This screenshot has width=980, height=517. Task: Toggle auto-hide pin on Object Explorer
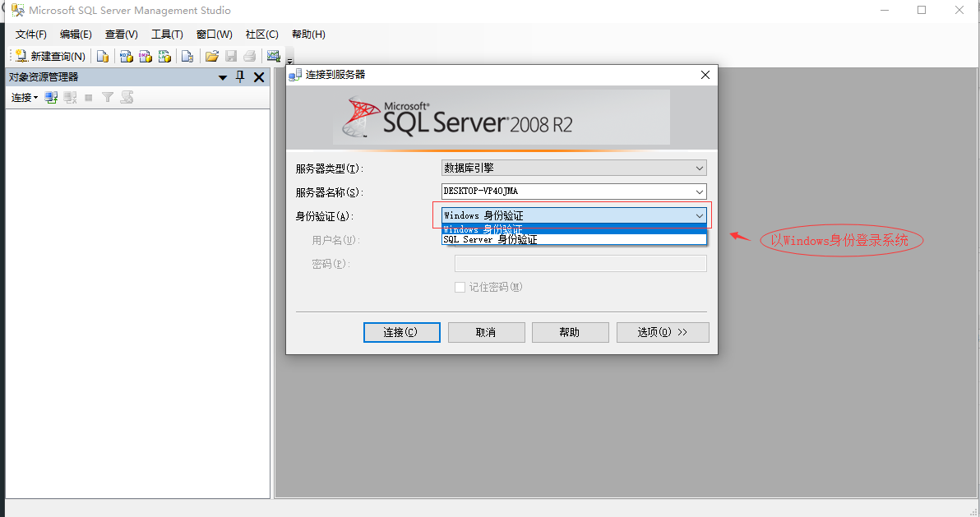240,77
